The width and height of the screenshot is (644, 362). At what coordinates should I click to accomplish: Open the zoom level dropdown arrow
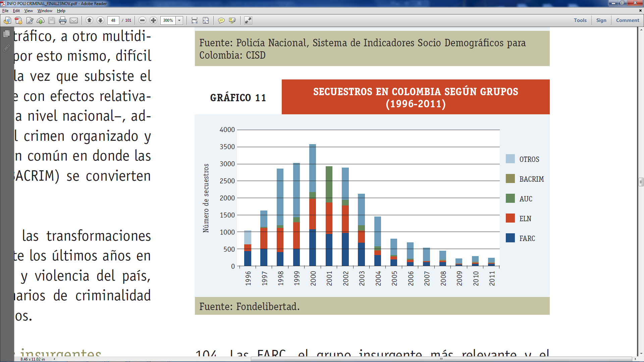point(179,20)
